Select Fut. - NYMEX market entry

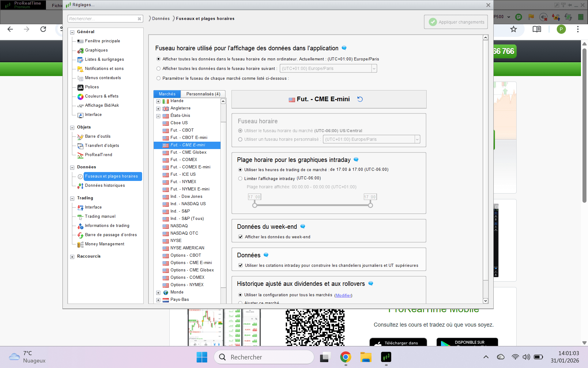[x=183, y=182]
